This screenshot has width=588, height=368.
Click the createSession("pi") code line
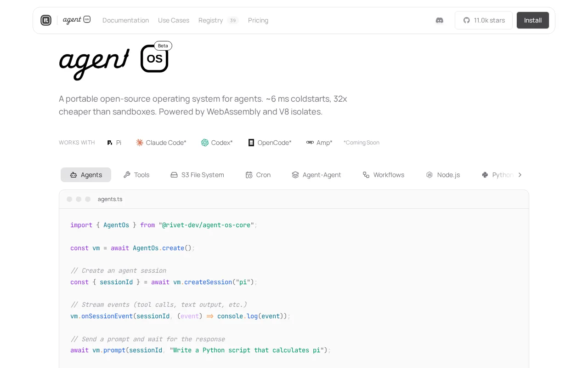point(164,282)
